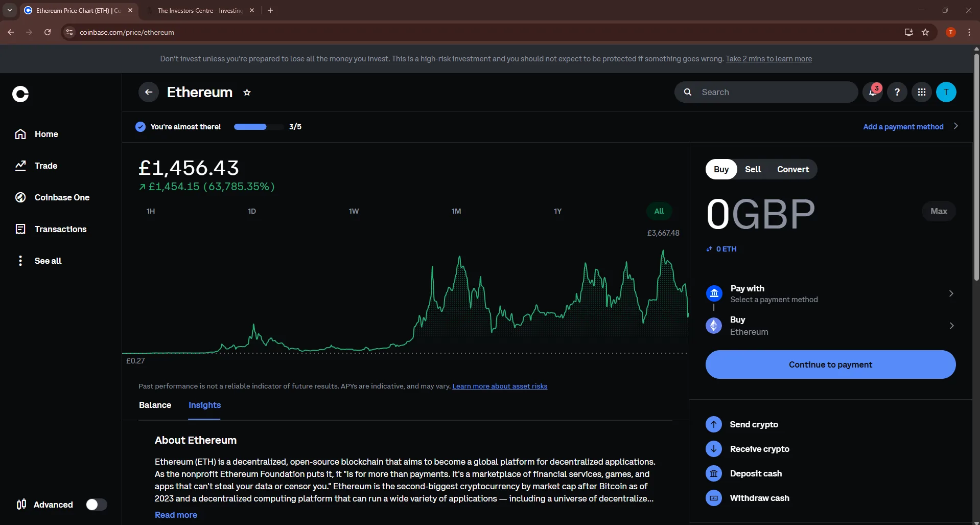Open the Chrome profile T icon
This screenshot has width=980, height=525.
(951, 32)
